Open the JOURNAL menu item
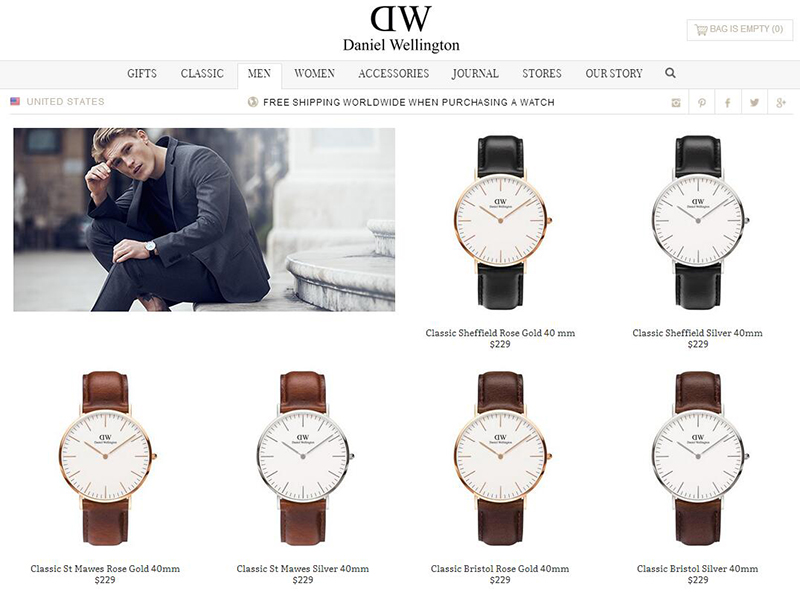 tap(475, 73)
